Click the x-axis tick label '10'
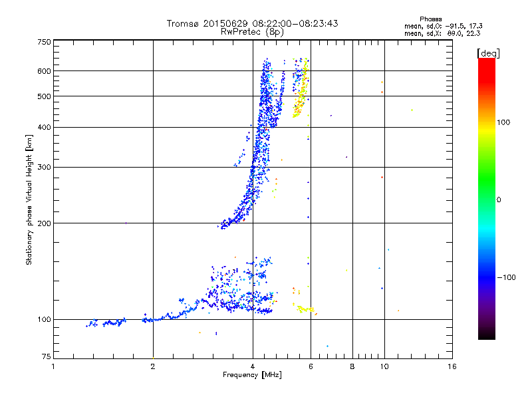This screenshot has height=399, width=532. point(384,366)
